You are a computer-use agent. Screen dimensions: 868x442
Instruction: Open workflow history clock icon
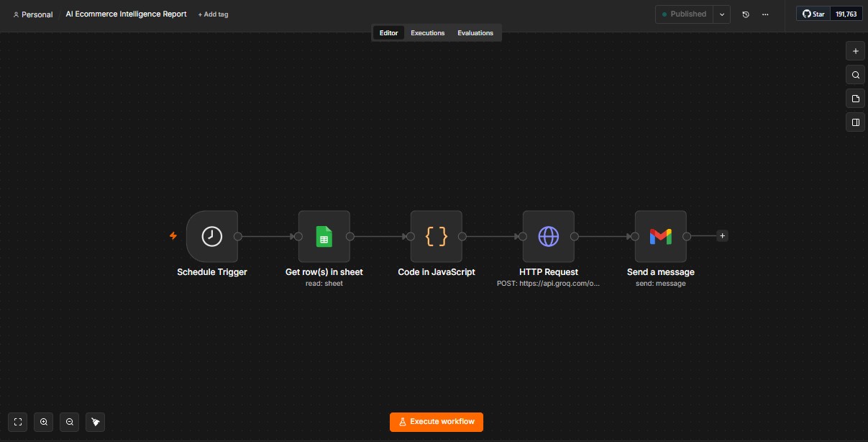(x=746, y=14)
